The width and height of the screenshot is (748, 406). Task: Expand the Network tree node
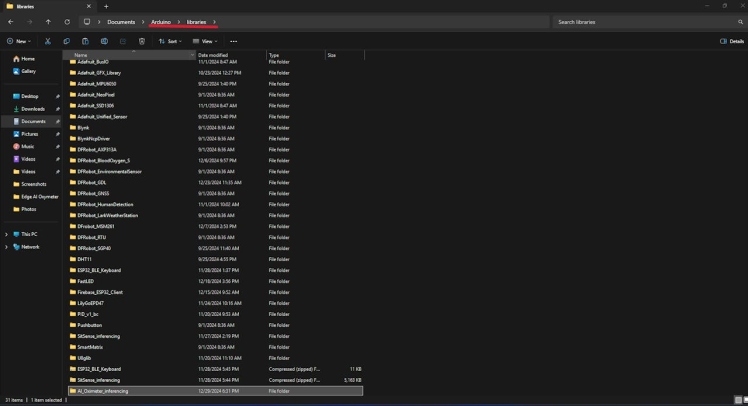6,246
